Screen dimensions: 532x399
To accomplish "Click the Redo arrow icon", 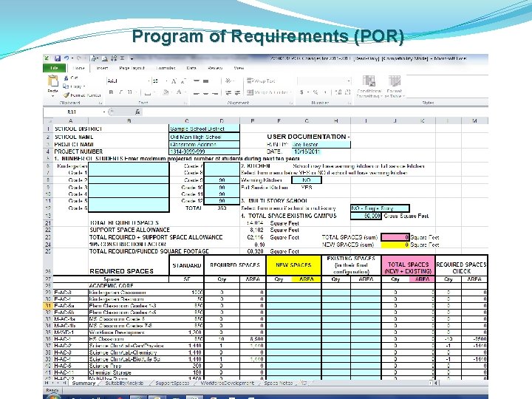I will (79, 58).
